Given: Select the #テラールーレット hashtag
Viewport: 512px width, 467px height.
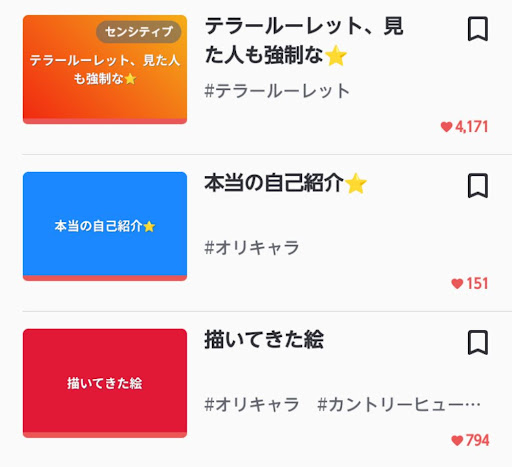Looking at the screenshot, I should pyautogui.click(x=277, y=91).
